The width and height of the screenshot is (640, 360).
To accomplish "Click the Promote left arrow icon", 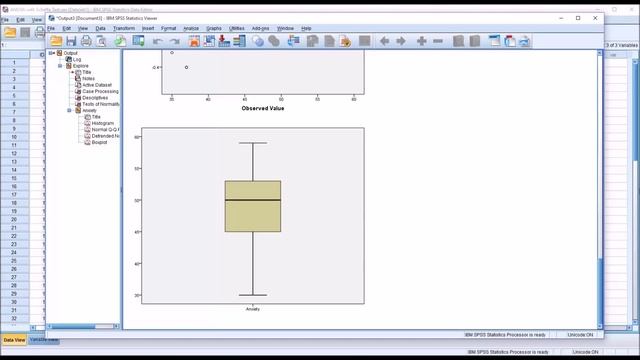I will tap(384, 41).
